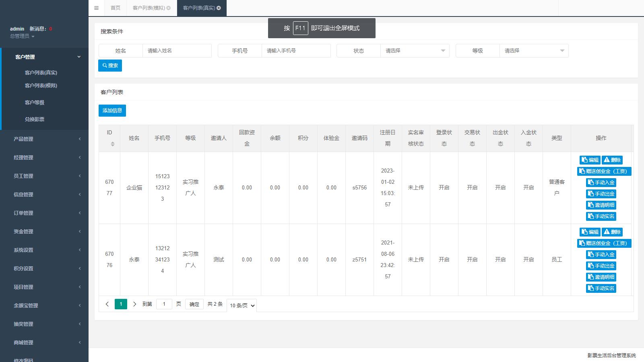Go to next page arrow
The height and width of the screenshot is (362, 644).
point(134,304)
